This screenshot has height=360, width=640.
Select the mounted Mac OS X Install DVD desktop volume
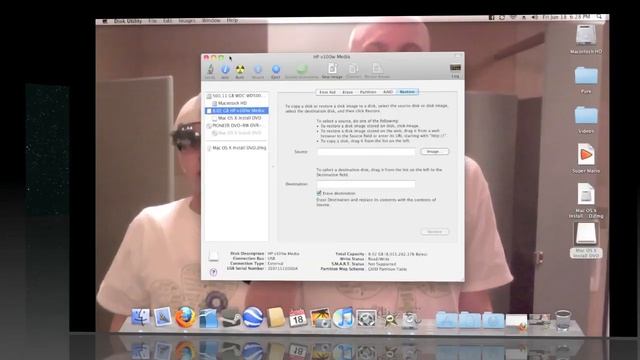point(586,240)
